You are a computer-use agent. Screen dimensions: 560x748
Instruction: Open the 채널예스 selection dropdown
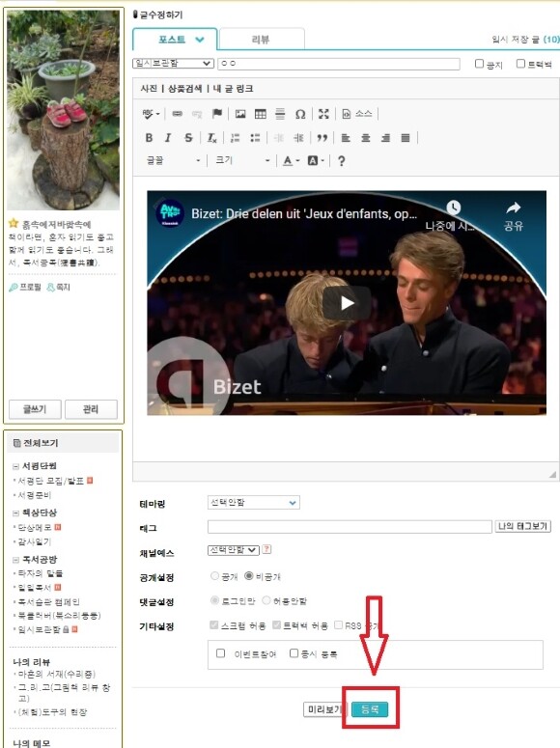point(234,550)
